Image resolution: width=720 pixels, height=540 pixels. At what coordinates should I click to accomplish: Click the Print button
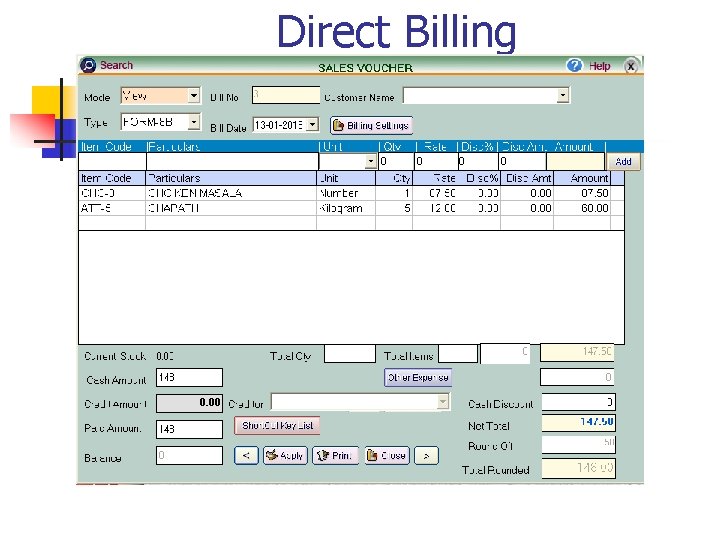click(335, 456)
